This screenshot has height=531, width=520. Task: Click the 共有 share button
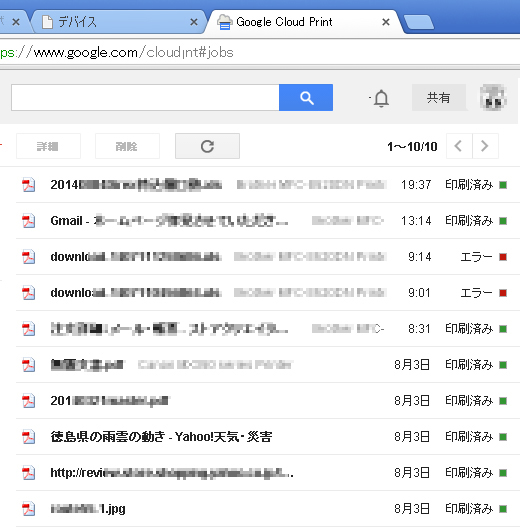point(438,98)
